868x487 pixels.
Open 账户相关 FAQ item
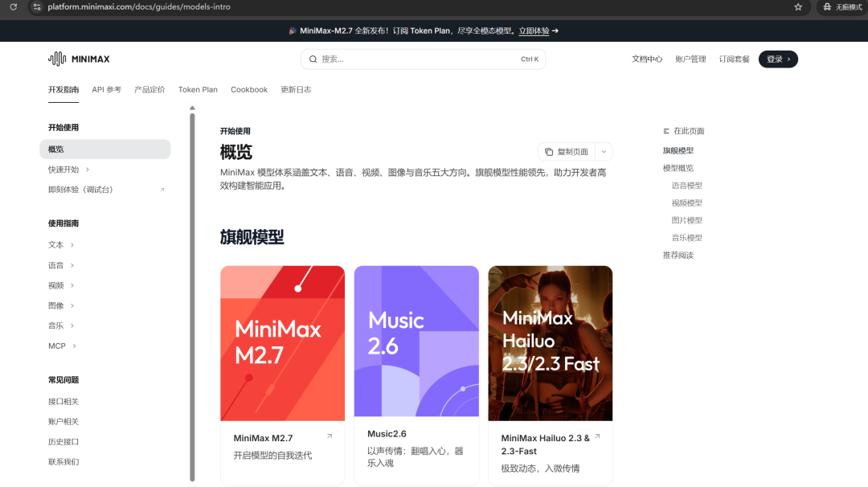tap(63, 422)
